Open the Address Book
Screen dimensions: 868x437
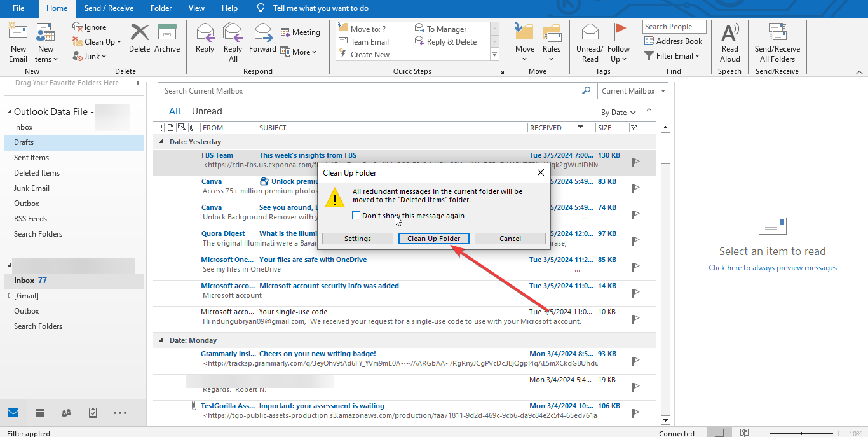[x=674, y=41]
